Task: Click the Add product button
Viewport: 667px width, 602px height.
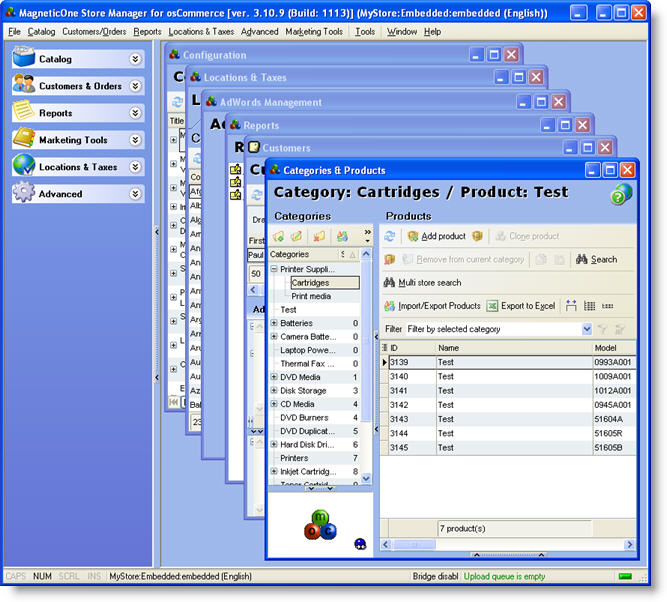Action: pyautogui.click(x=437, y=236)
